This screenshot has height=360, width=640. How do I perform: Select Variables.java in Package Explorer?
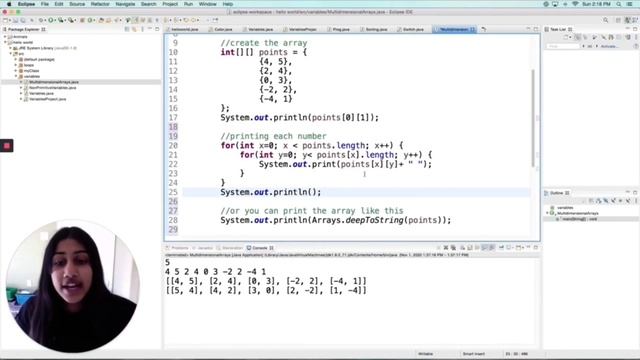41,93
